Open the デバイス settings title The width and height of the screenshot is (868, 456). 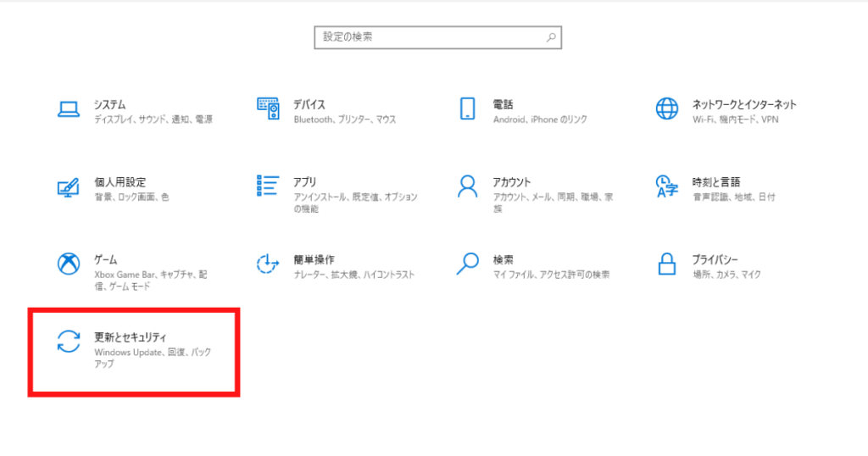click(x=309, y=104)
